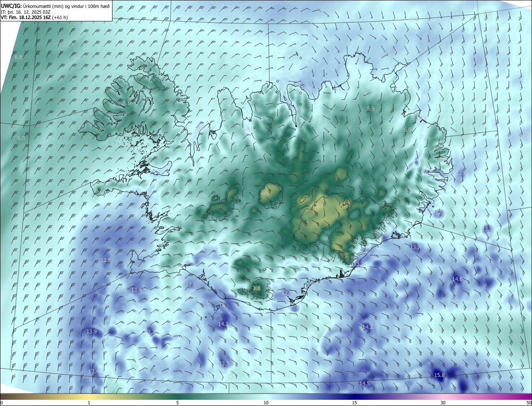The height and width of the screenshot is (406, 532).
Task: Click the 14.6 value label
Action: (x=457, y=279)
